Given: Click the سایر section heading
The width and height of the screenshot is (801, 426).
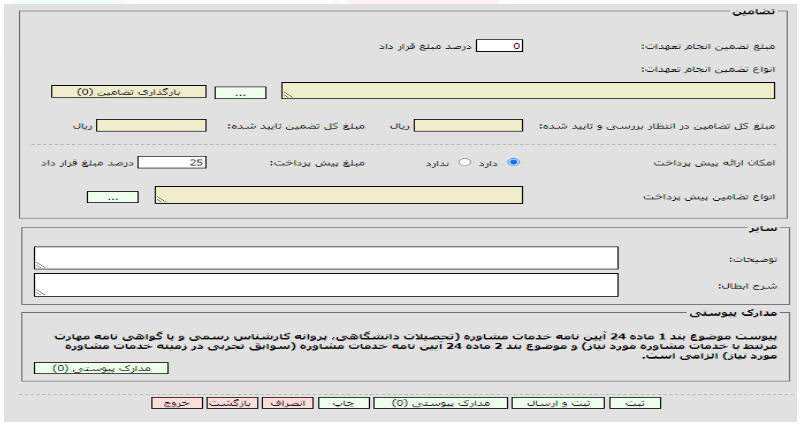Looking at the screenshot, I should point(763,228).
